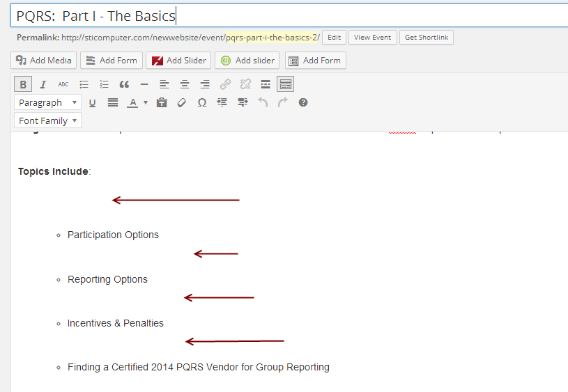Click the paste as text clipboard icon
Image resolution: width=568 pixels, height=392 pixels.
pos(162,102)
